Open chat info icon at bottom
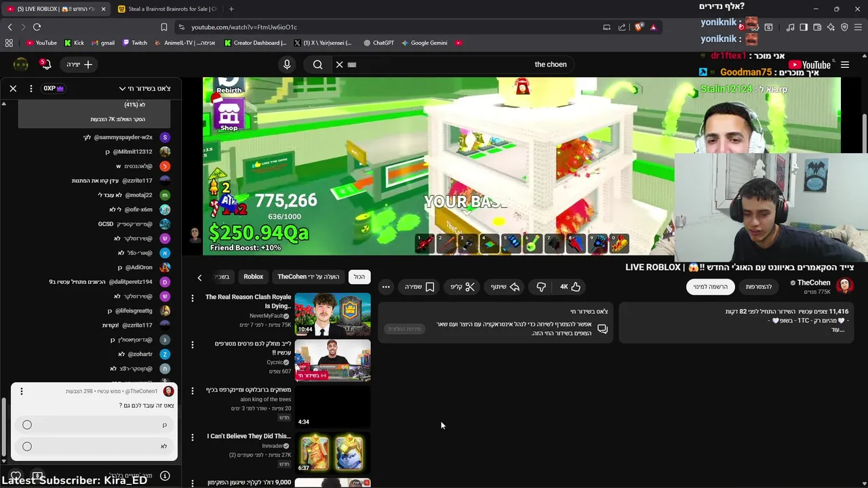Screen dimensions: 868x488 [165, 476]
